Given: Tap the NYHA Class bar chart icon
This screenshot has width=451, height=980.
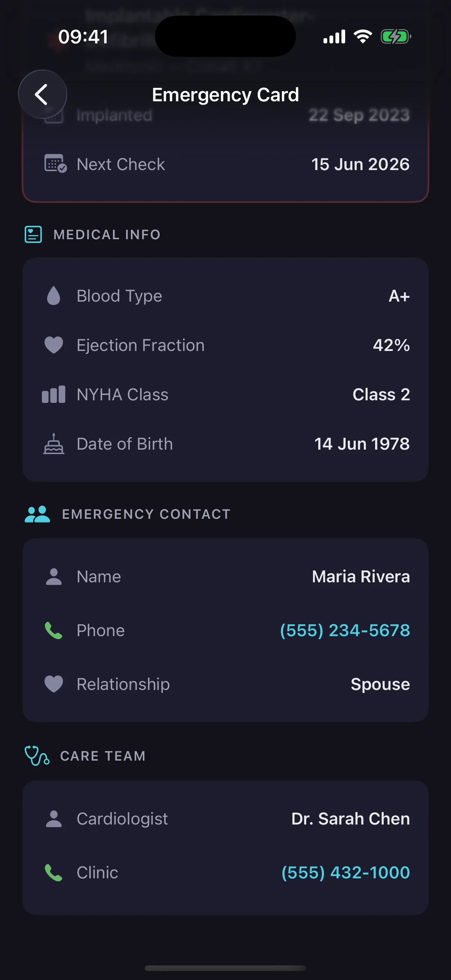Looking at the screenshot, I should [53, 395].
